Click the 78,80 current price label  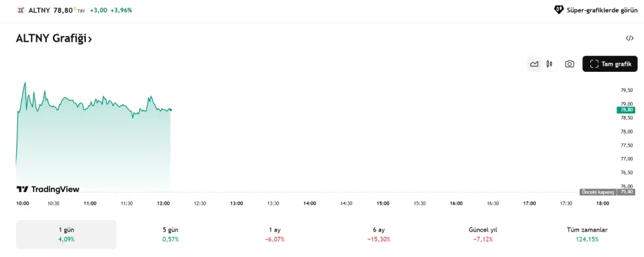point(625,109)
